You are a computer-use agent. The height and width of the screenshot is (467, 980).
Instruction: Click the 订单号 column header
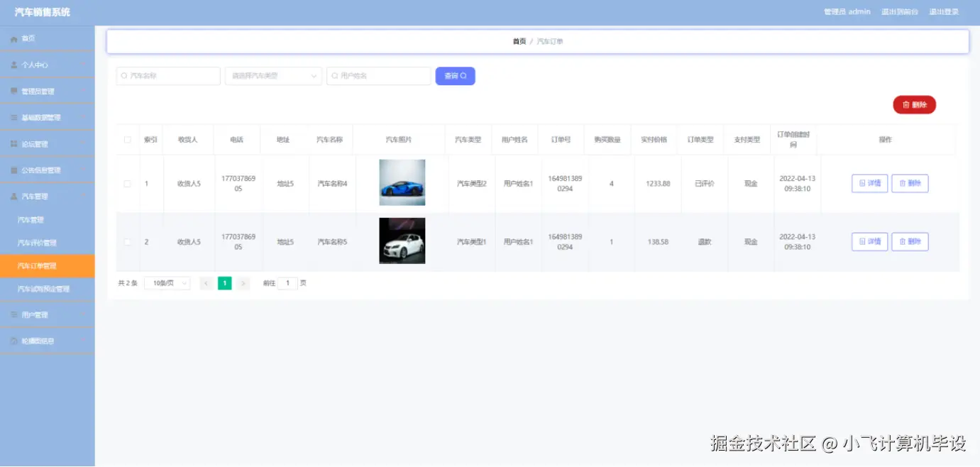pos(561,140)
